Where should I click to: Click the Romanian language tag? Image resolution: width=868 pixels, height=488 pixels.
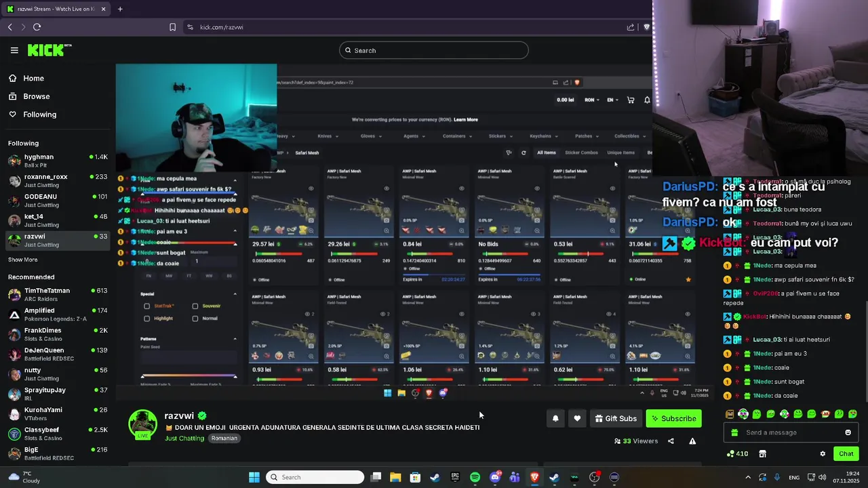(x=224, y=439)
